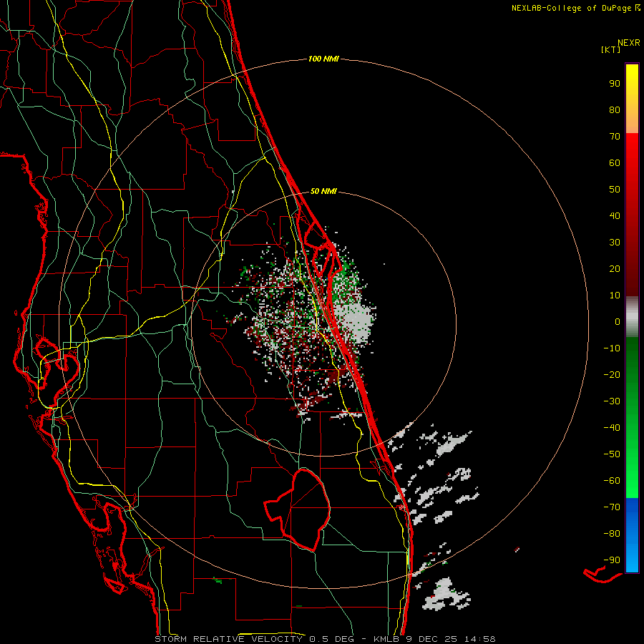Image resolution: width=644 pixels, height=644 pixels.
Task: Click the NEXLAB-College of DuPage credit text
Action: tap(576, 8)
